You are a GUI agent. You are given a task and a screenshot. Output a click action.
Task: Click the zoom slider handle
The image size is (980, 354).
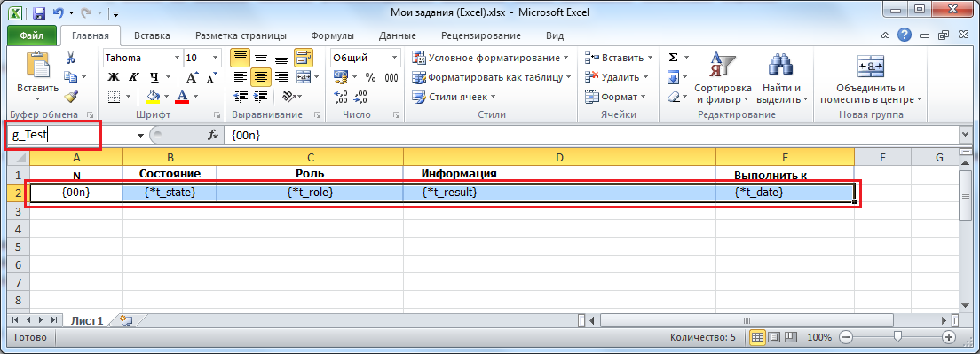click(x=897, y=337)
